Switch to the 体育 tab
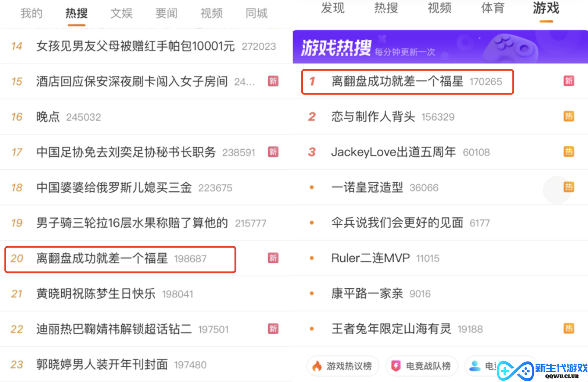 [x=492, y=8]
